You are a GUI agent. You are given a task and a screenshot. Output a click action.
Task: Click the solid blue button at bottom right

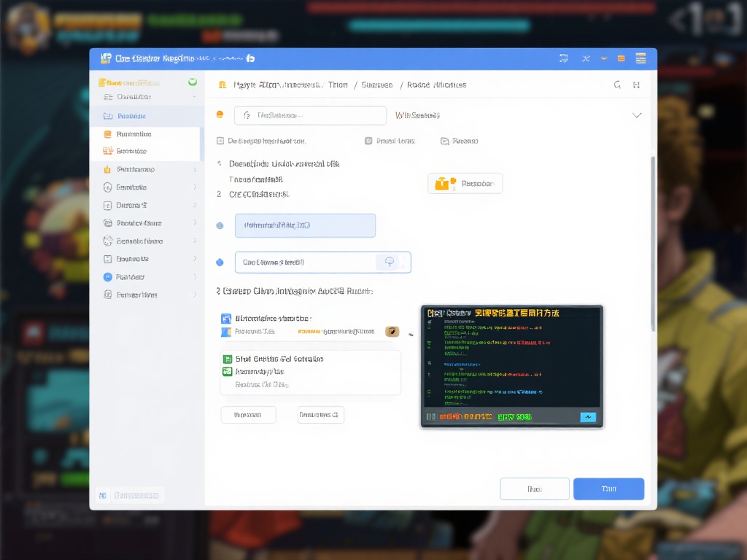click(x=608, y=489)
